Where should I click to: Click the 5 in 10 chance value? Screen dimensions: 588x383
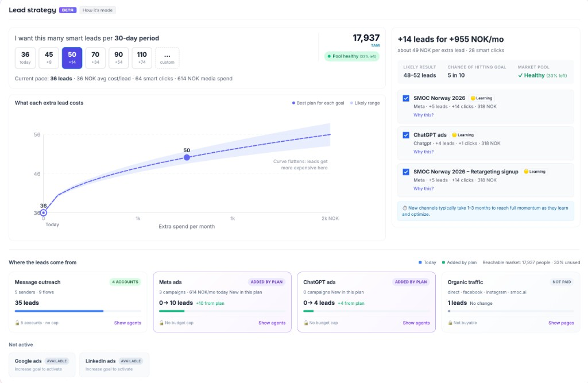(x=456, y=75)
